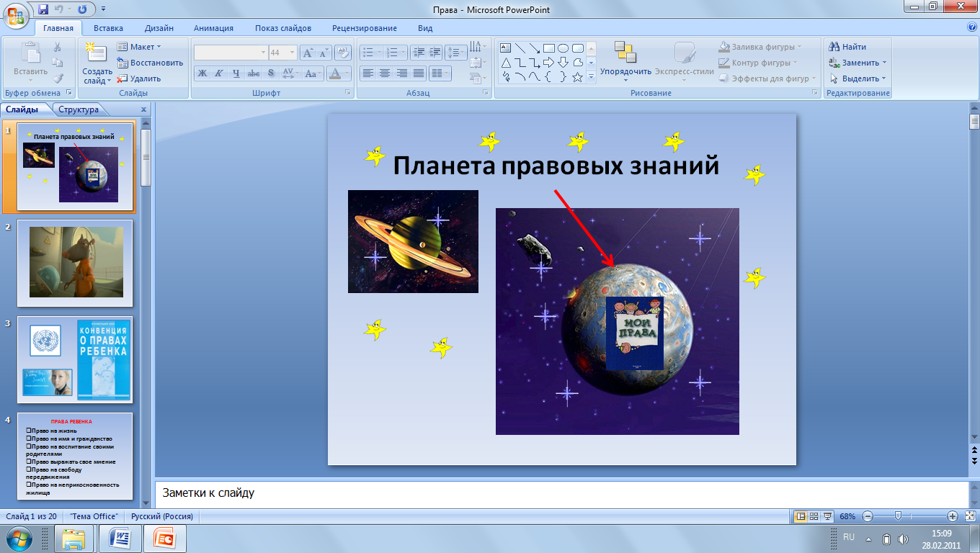Open the Анимация ribbon tab
Viewport: 980px width, 553px height.
(x=213, y=28)
